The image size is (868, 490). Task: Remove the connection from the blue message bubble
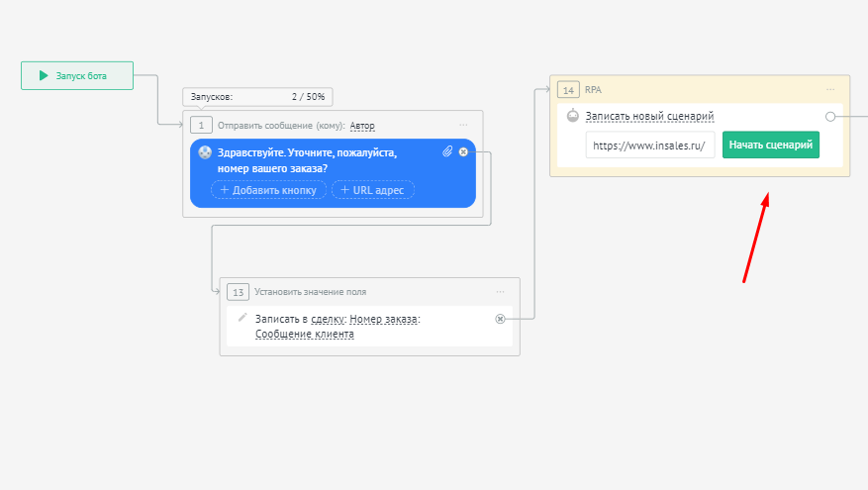click(x=463, y=151)
